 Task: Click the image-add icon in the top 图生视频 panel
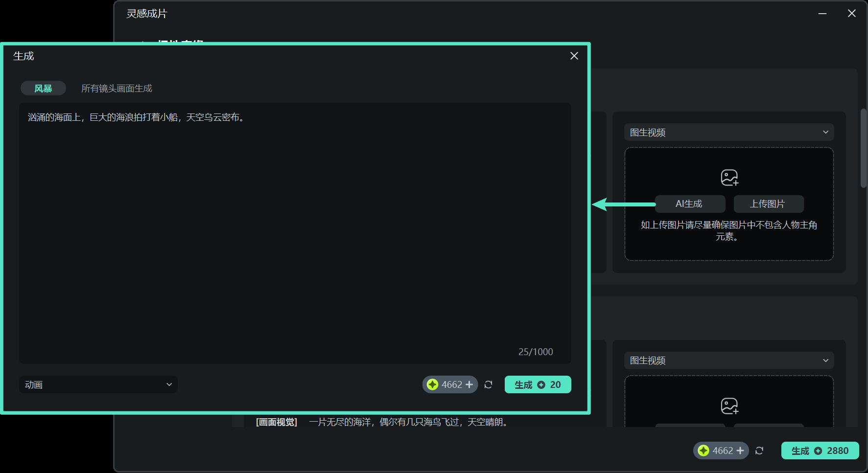(x=729, y=177)
